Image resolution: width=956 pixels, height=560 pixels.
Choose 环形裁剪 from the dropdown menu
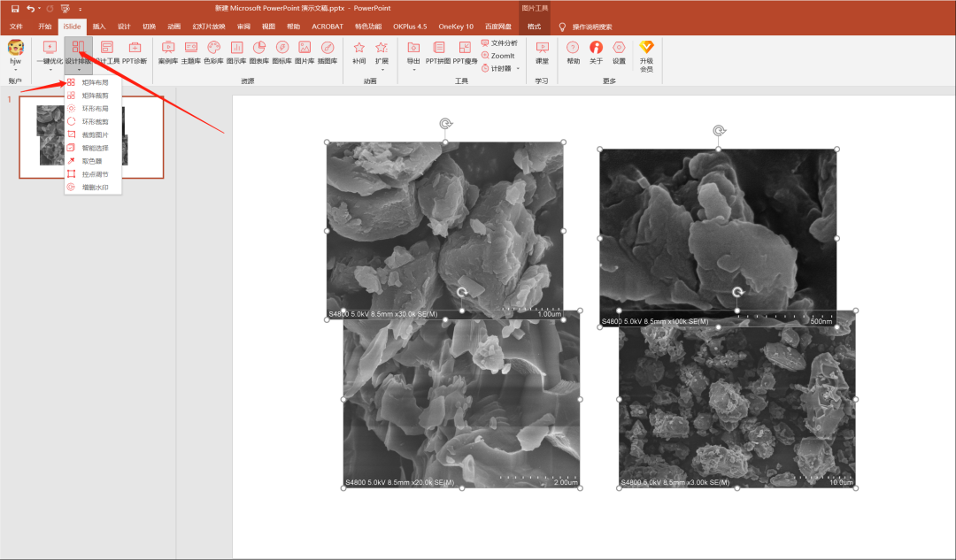[x=93, y=122]
